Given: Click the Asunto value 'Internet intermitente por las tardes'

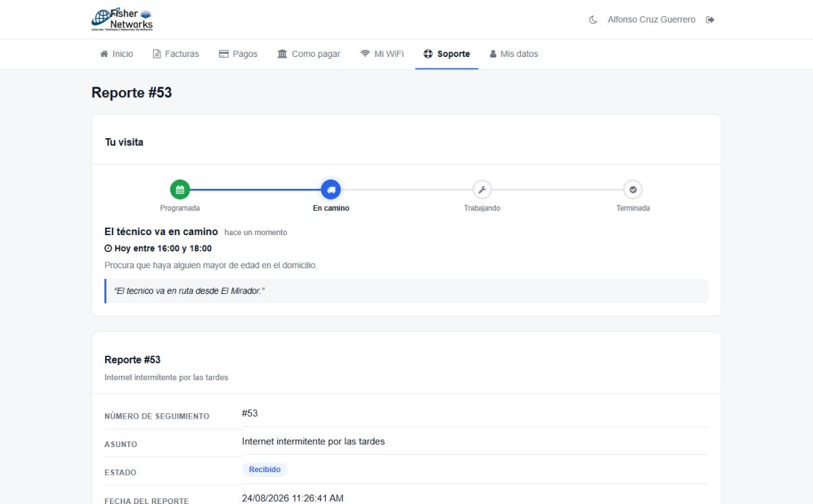Looking at the screenshot, I should pyautogui.click(x=313, y=442).
